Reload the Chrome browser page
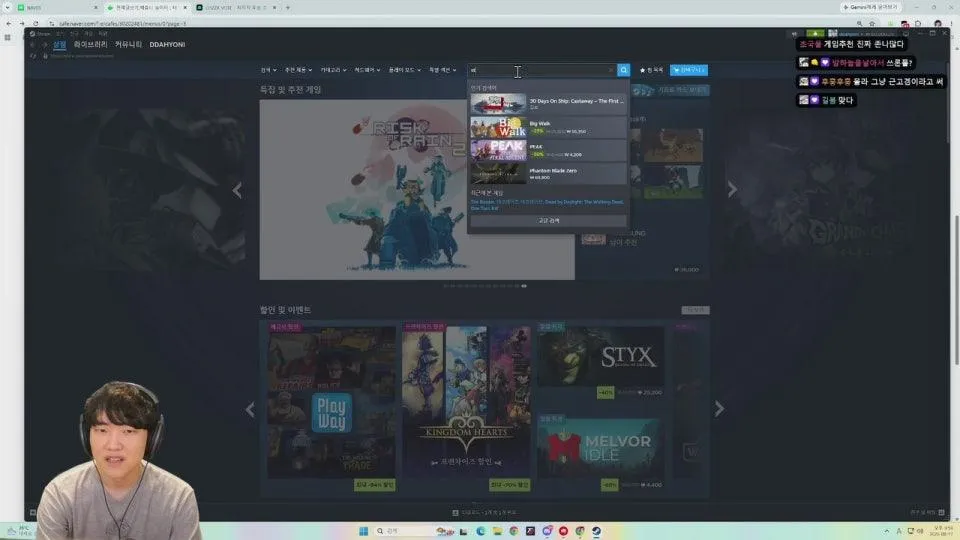Image resolution: width=960 pixels, height=540 pixels. (x=36, y=23)
